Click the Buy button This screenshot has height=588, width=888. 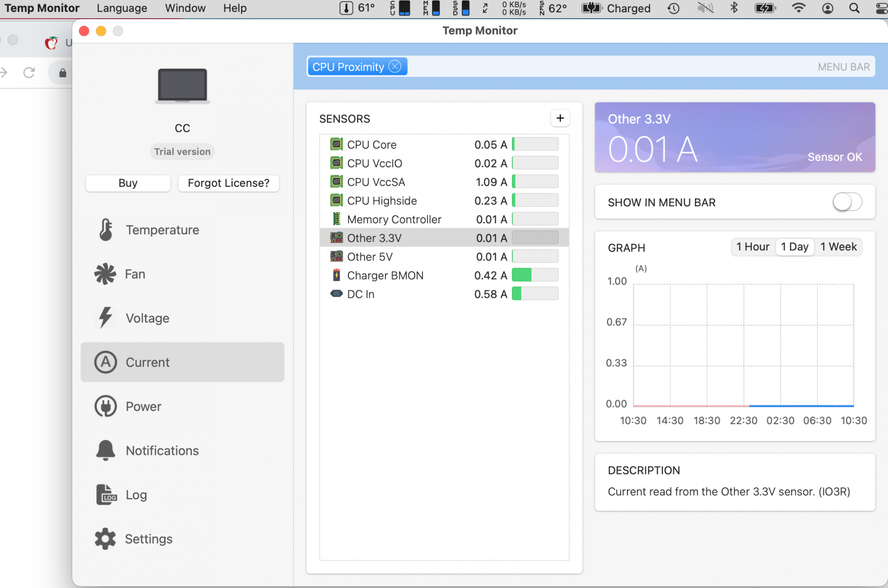[x=128, y=183]
